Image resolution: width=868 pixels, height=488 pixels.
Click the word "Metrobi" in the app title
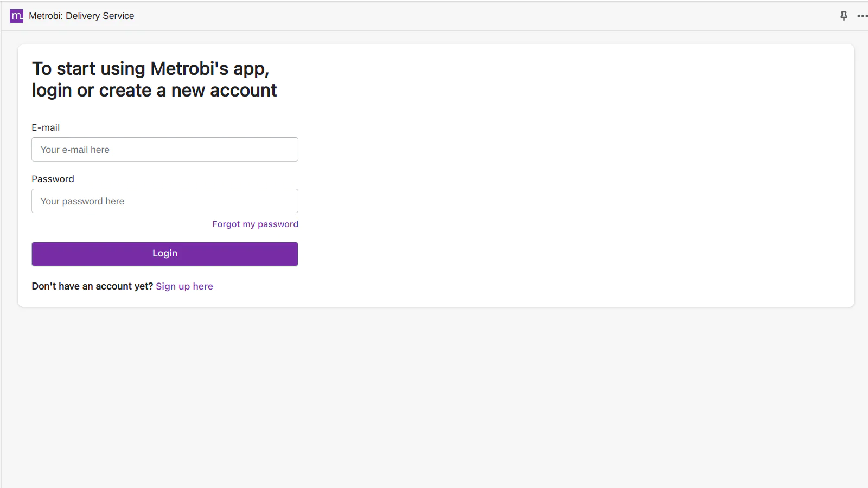coord(45,16)
